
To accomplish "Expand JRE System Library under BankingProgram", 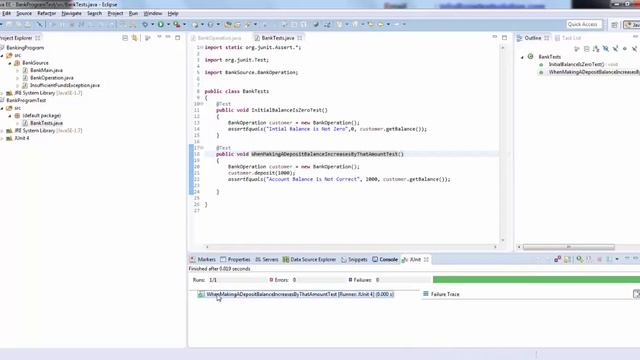I will coord(2,93).
